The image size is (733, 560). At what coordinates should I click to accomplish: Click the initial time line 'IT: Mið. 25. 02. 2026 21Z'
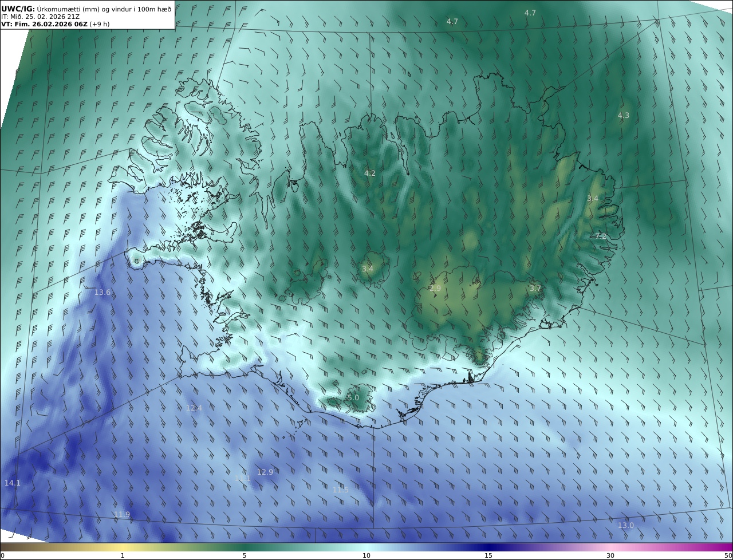(40, 17)
